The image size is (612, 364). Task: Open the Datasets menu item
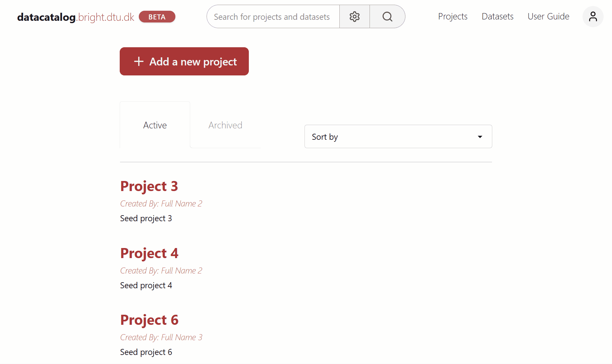pyautogui.click(x=497, y=16)
